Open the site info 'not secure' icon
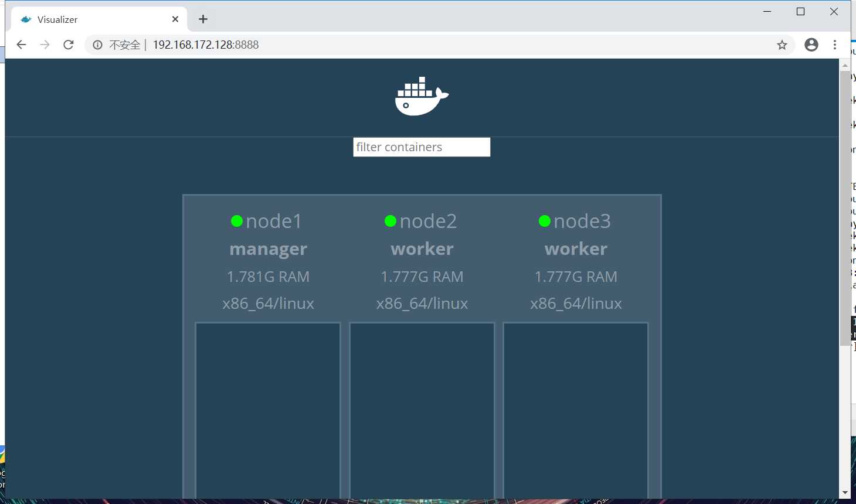Viewport: 856px width, 504px height. [x=97, y=45]
